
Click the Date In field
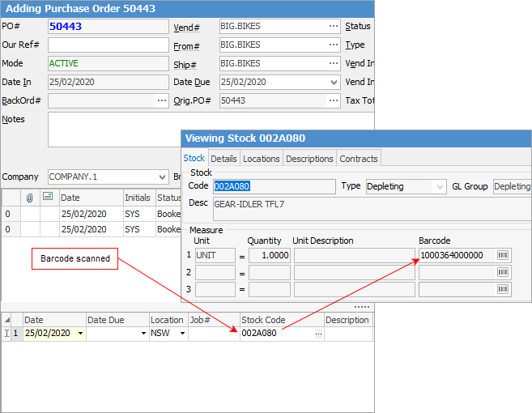(x=109, y=82)
